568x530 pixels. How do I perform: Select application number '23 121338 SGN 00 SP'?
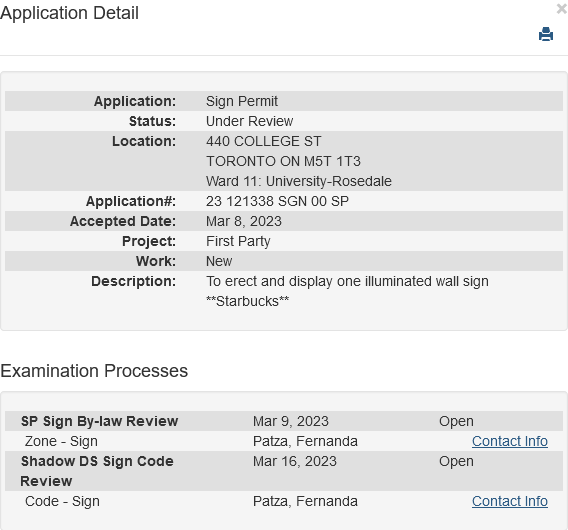[277, 201]
